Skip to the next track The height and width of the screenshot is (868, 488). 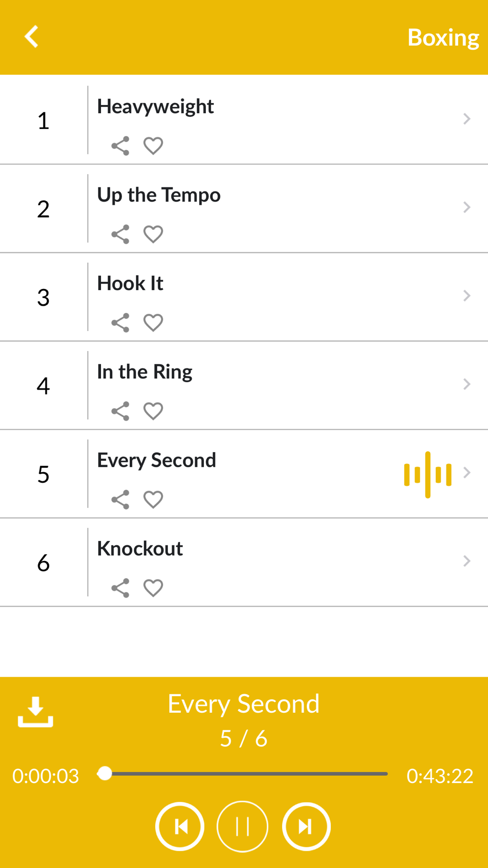(306, 827)
